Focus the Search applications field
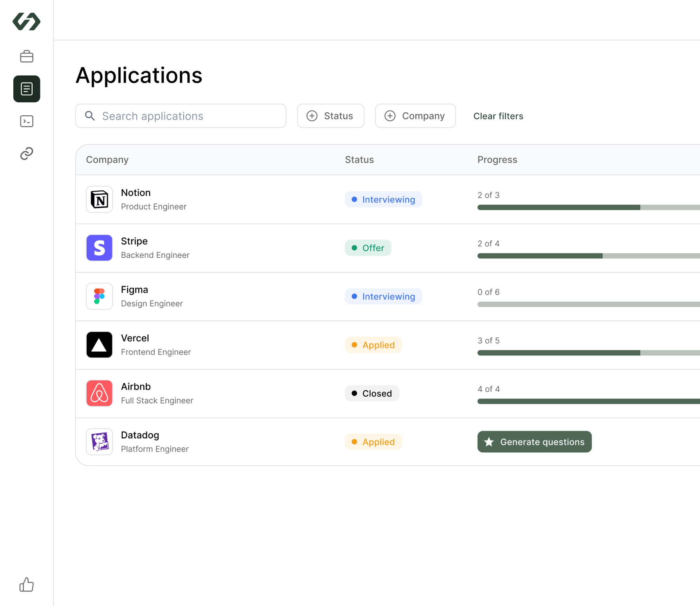 [181, 116]
